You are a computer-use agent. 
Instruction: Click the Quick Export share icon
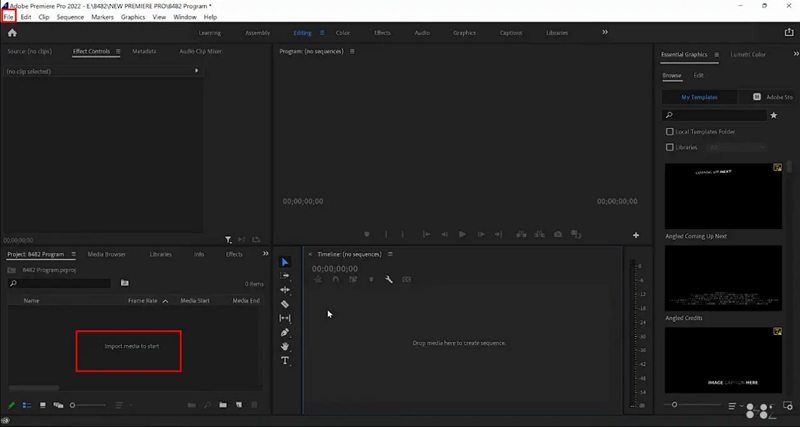tap(789, 32)
